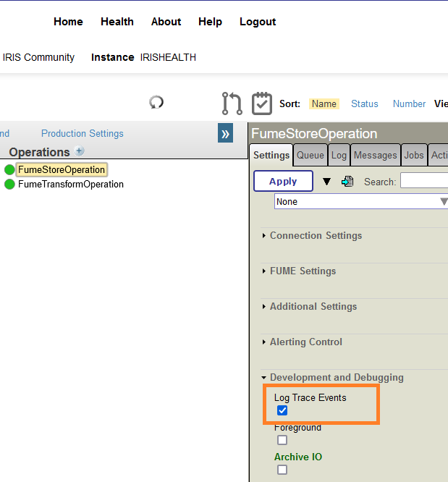Click FumeStoreOperation green status indicator
The height and width of the screenshot is (482, 448).
click(9, 170)
